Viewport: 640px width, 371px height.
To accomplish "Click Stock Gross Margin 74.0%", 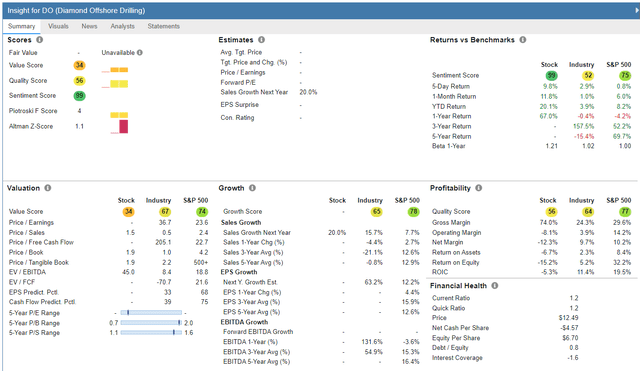I will (548, 222).
